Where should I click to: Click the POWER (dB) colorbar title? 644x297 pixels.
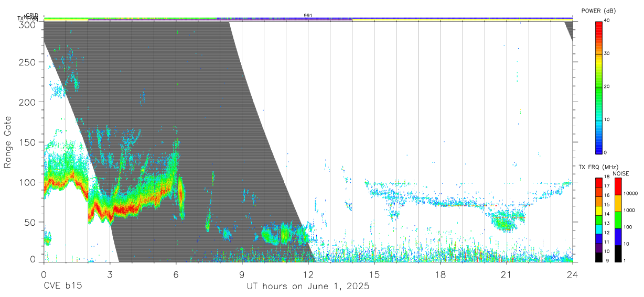[x=599, y=11]
